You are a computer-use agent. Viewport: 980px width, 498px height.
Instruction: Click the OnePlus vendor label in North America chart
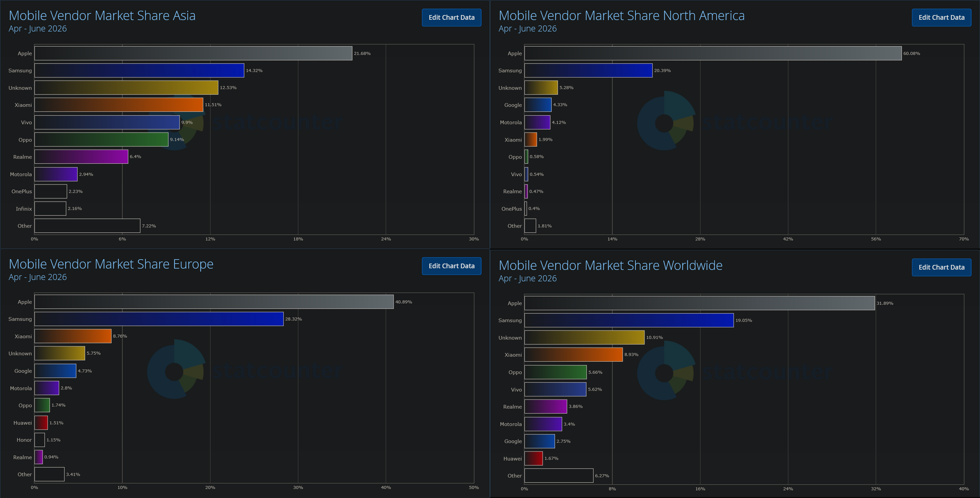click(x=512, y=209)
